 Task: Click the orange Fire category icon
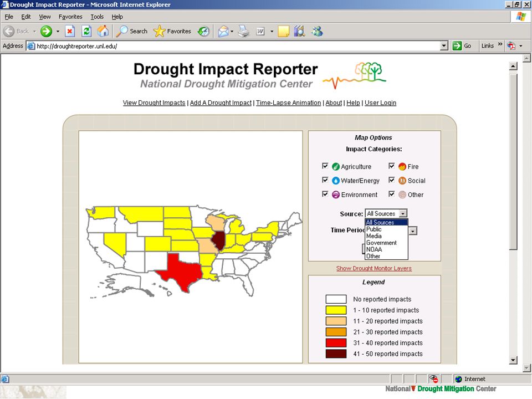click(x=402, y=167)
